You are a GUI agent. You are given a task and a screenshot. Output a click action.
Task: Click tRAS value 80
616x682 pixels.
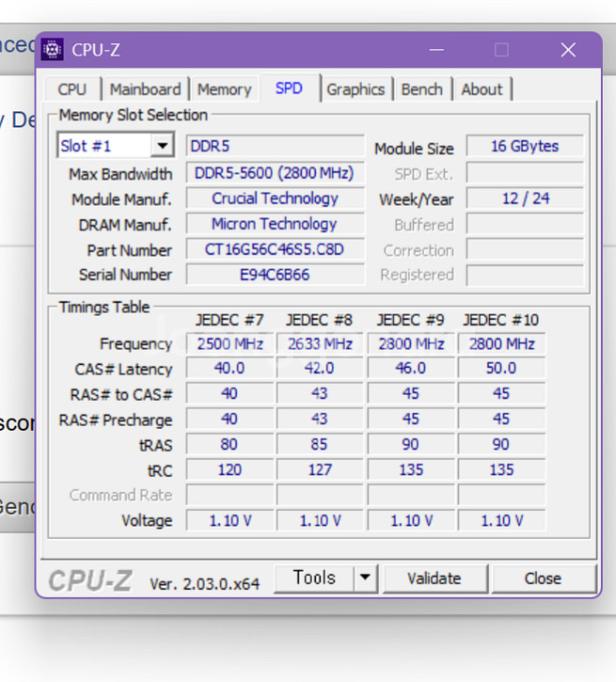point(230,444)
